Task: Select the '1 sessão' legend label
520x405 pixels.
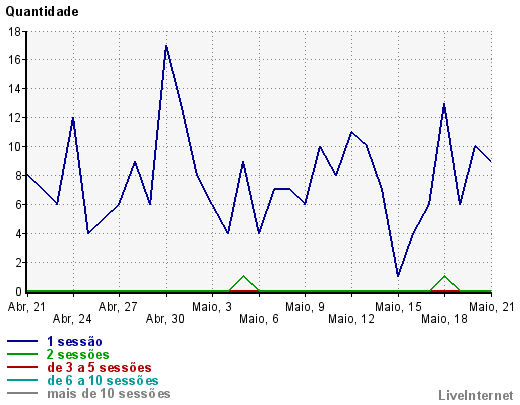Action: pyautogui.click(x=75, y=341)
